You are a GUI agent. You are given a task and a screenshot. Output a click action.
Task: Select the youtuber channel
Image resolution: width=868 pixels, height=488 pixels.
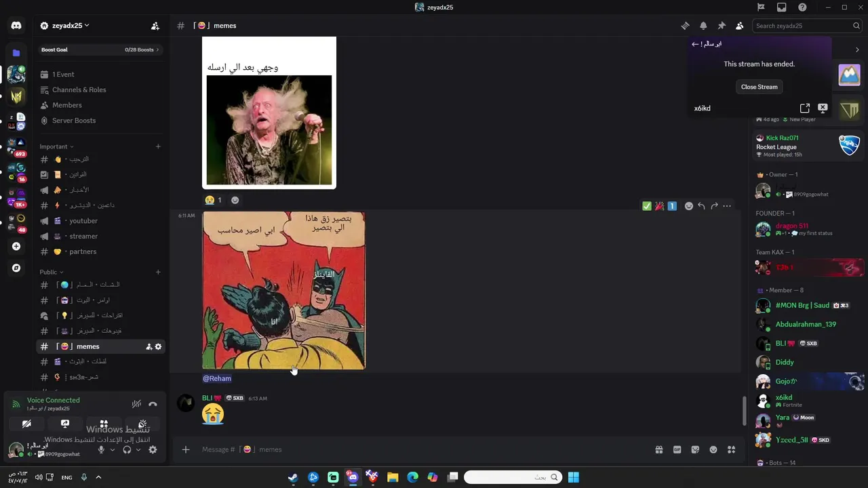pos(100,221)
